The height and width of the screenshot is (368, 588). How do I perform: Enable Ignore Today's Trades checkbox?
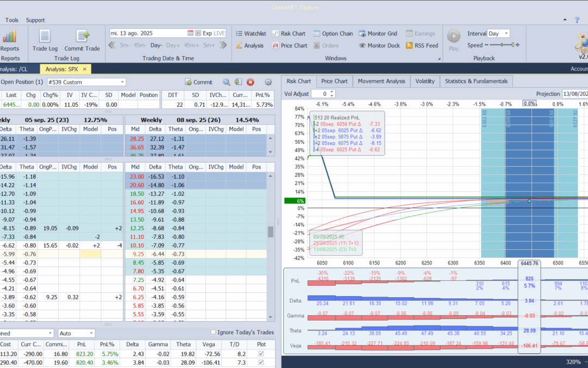213,333
